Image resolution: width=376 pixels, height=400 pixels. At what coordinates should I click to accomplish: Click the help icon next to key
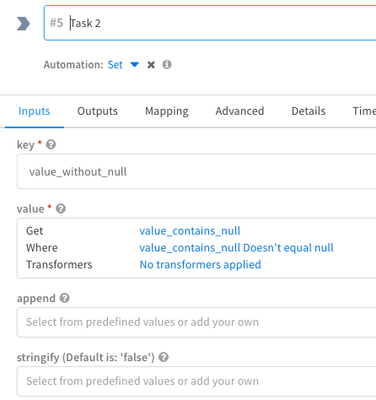[x=51, y=144]
